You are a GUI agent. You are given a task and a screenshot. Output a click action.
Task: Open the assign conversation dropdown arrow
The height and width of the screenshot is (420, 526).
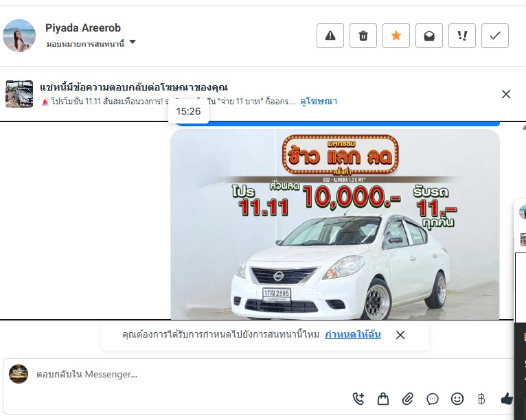pyautogui.click(x=133, y=42)
